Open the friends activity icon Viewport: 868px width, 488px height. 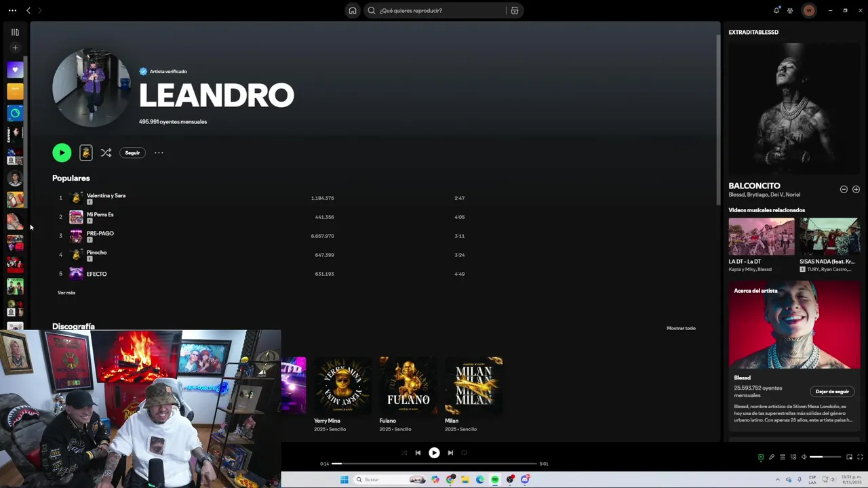[x=790, y=10]
